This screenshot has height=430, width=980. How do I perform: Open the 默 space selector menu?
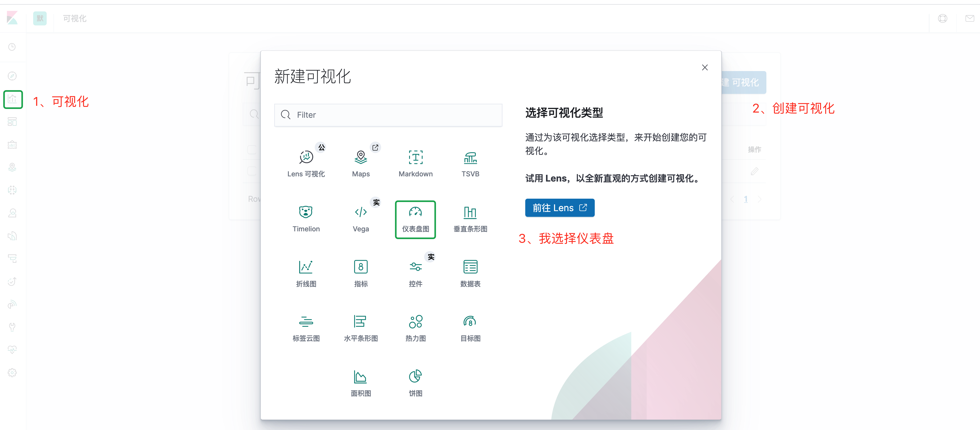(x=40, y=18)
